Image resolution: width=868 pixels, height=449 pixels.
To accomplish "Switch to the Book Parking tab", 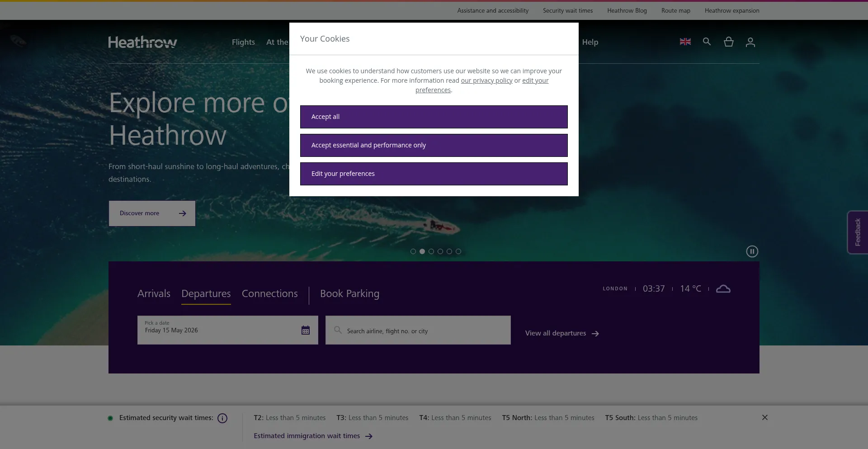I will [x=349, y=293].
